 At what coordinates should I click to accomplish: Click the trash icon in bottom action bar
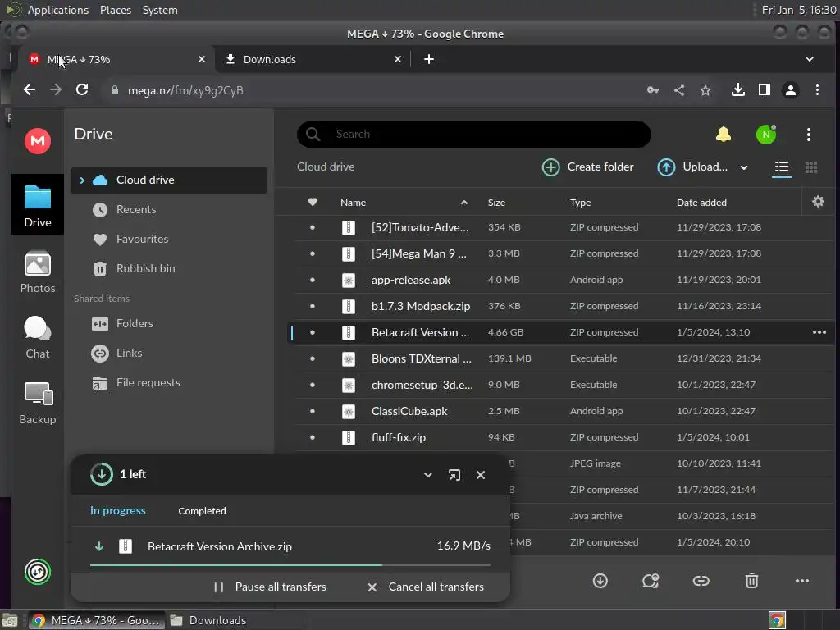(751, 581)
